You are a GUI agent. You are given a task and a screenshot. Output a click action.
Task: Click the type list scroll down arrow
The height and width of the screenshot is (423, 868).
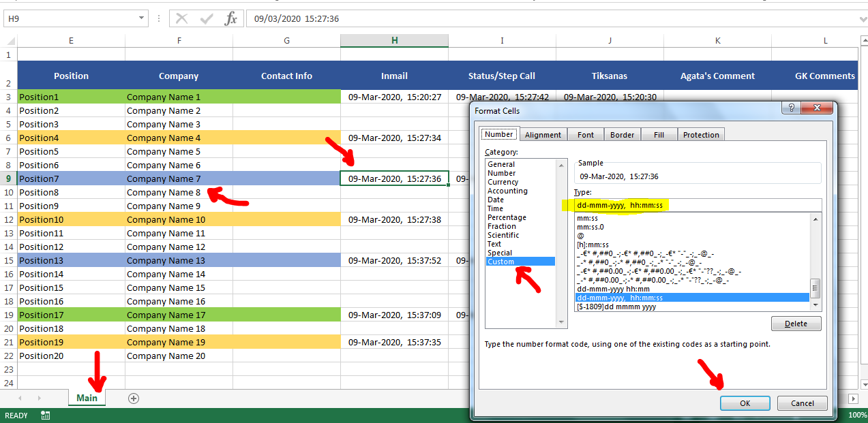pos(815,306)
